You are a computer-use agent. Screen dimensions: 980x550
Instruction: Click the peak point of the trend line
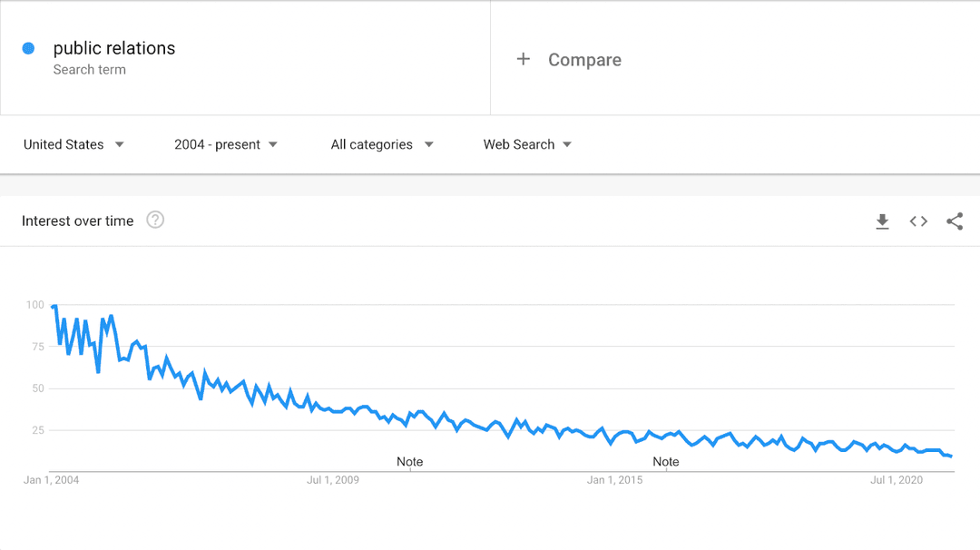pos(54,306)
